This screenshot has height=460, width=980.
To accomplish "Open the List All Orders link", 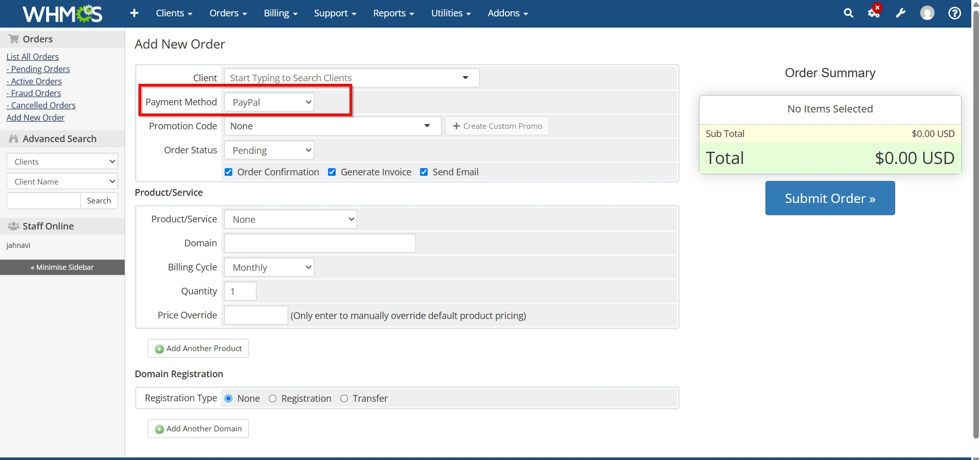I will pos(32,57).
